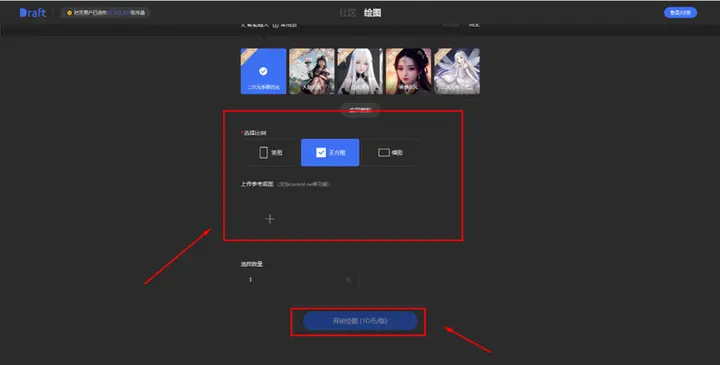Open the Draft logo home link
Image resolution: width=720 pixels, height=365 pixels.
click(x=33, y=13)
